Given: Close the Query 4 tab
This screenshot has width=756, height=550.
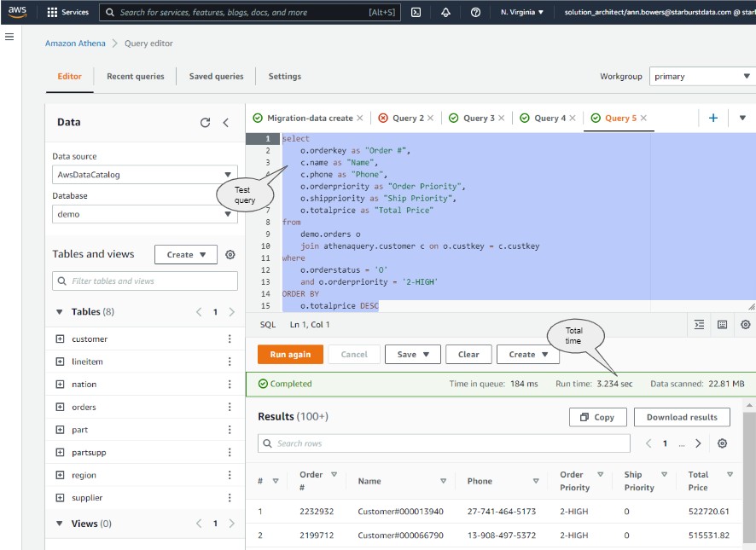Looking at the screenshot, I should [x=573, y=118].
